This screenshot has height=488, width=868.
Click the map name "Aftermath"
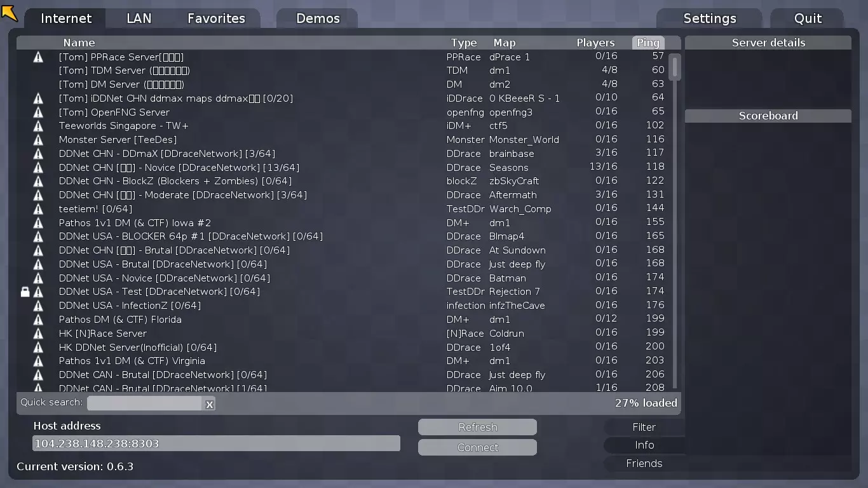(x=513, y=195)
